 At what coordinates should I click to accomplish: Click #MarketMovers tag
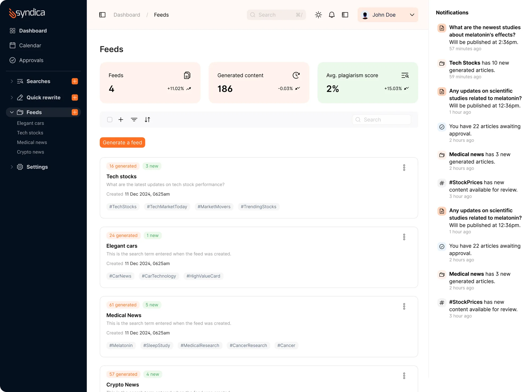[x=214, y=207]
